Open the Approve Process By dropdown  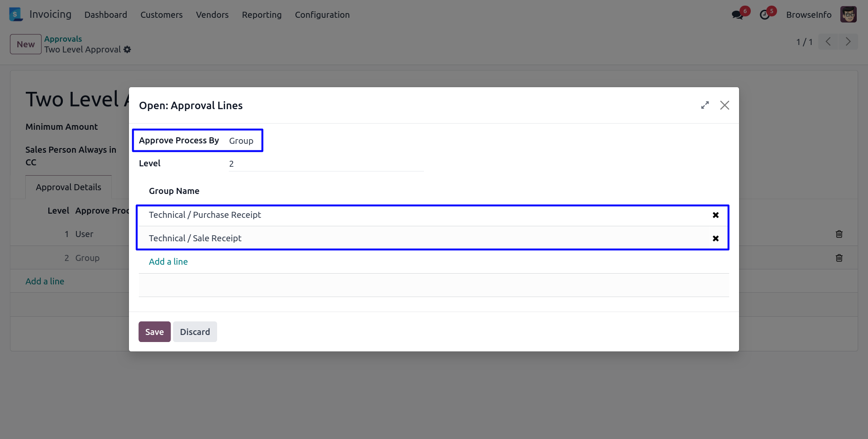pos(241,141)
